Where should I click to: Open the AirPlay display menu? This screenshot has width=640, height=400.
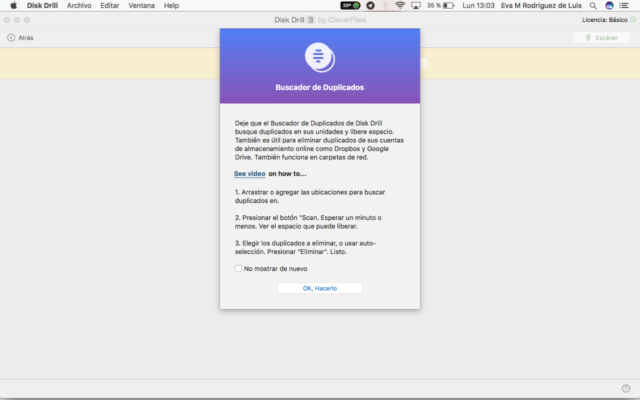pyautogui.click(x=416, y=5)
